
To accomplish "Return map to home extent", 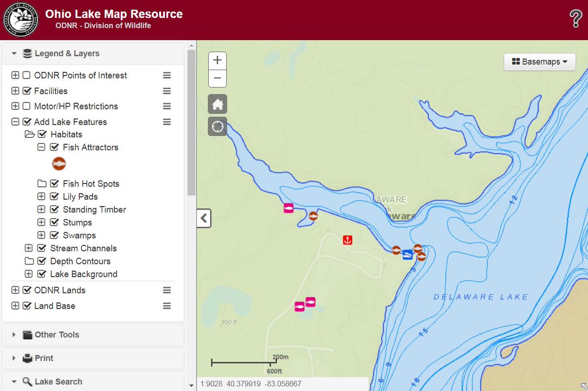I will click(x=218, y=104).
